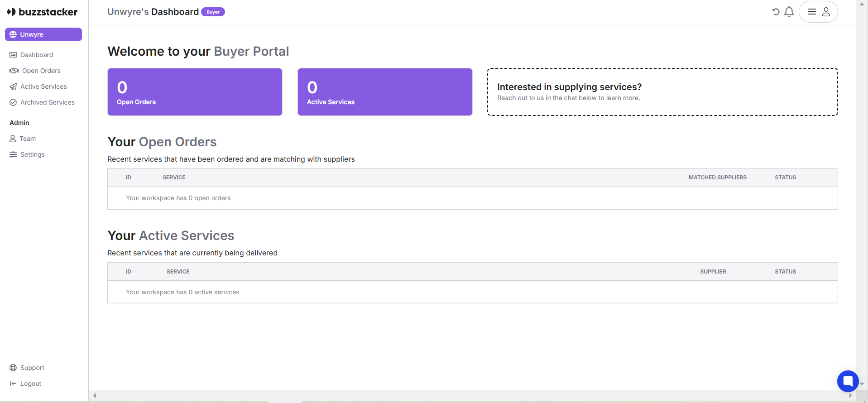
Task: Click Open Orders table ID header
Action: coord(129,178)
